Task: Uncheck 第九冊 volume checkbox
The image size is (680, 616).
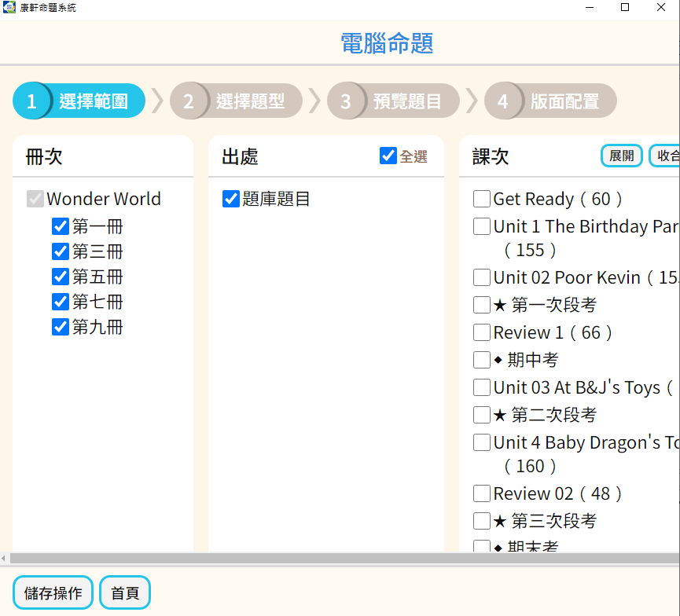Action: coord(61,327)
